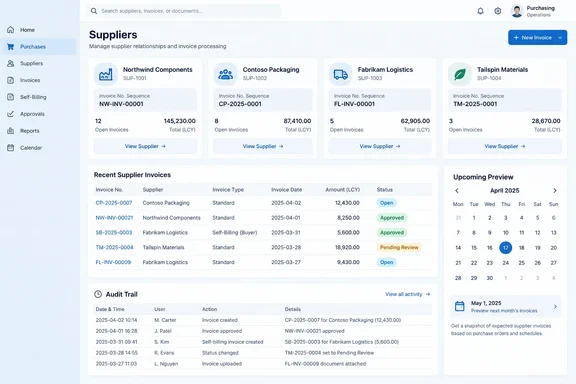The image size is (576, 384).
Task: Click the Suppliers people icon in sidebar
Action: tap(11, 64)
